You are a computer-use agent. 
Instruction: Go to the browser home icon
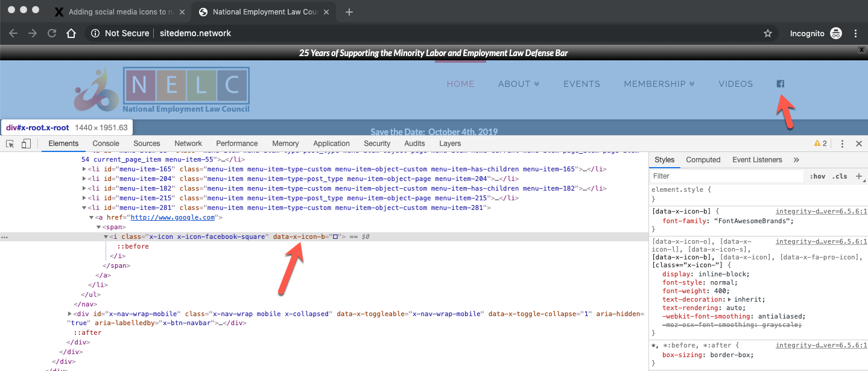(71, 34)
